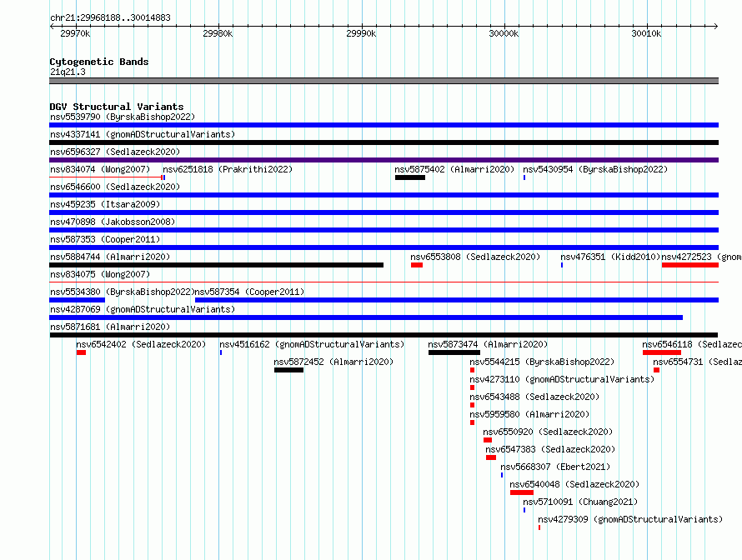
Task: Click the nsv6546600 (Sedlazeck2020) label
Action: point(115,187)
